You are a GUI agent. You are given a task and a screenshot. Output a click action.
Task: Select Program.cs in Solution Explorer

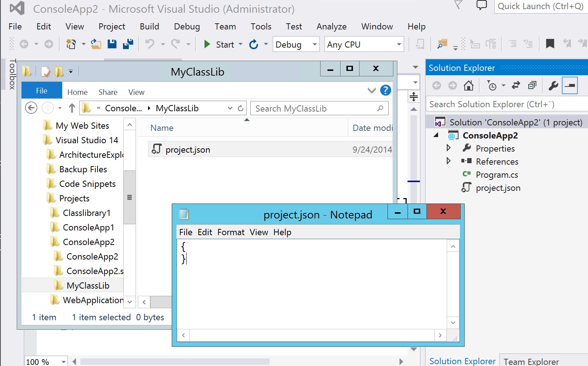tap(497, 175)
